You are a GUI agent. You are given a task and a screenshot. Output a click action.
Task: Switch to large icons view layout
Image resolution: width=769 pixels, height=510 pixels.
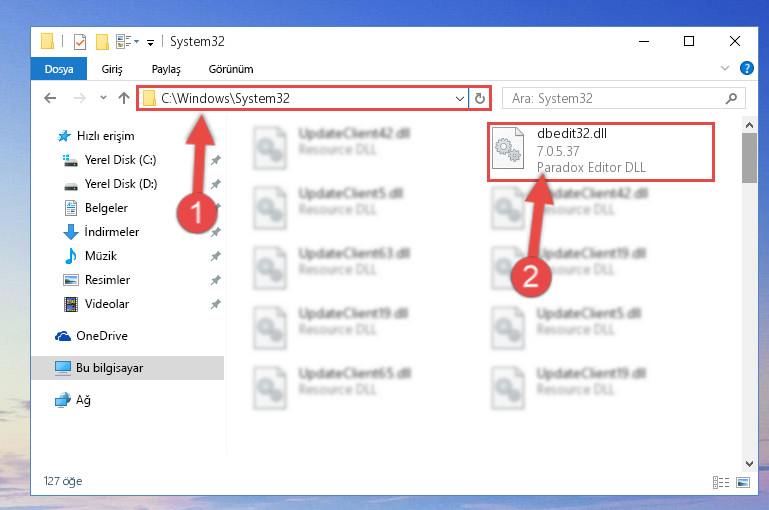[x=743, y=482]
